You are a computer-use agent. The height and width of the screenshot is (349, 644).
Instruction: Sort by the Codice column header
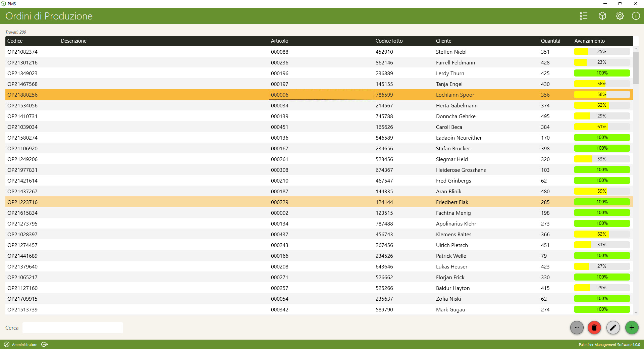pos(15,41)
